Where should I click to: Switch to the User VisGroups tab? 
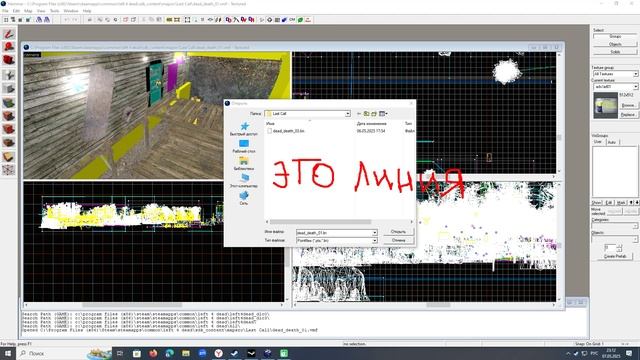(x=598, y=142)
